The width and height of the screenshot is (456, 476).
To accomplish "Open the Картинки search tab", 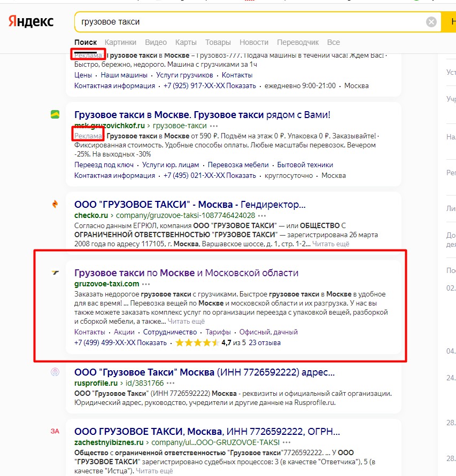I will point(120,42).
